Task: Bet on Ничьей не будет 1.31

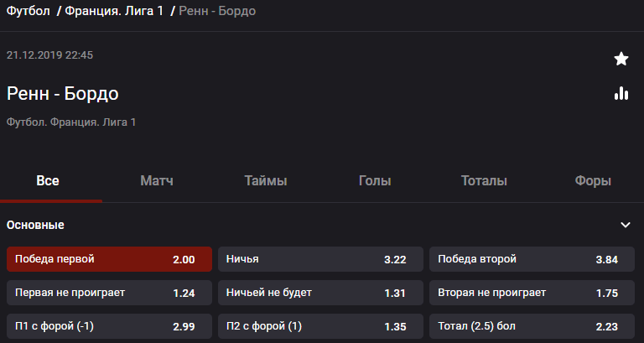Action: (x=320, y=293)
